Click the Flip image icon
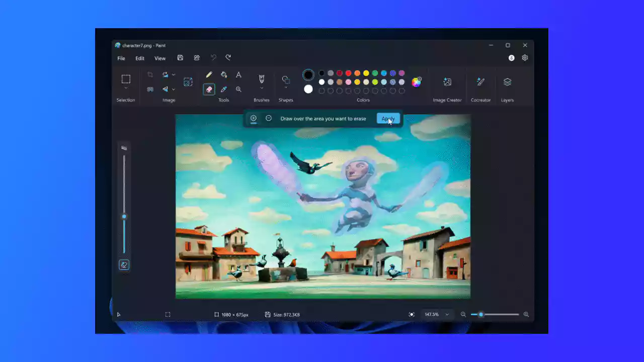 [165, 89]
